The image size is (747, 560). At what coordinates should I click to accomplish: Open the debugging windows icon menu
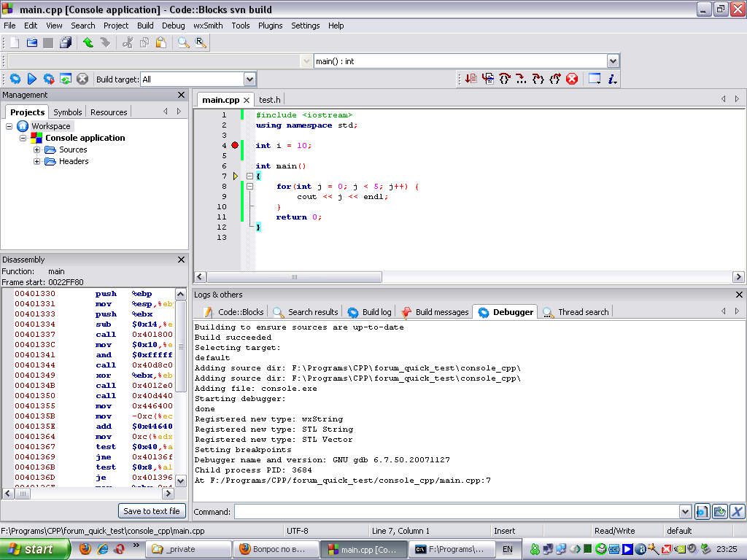(595, 79)
